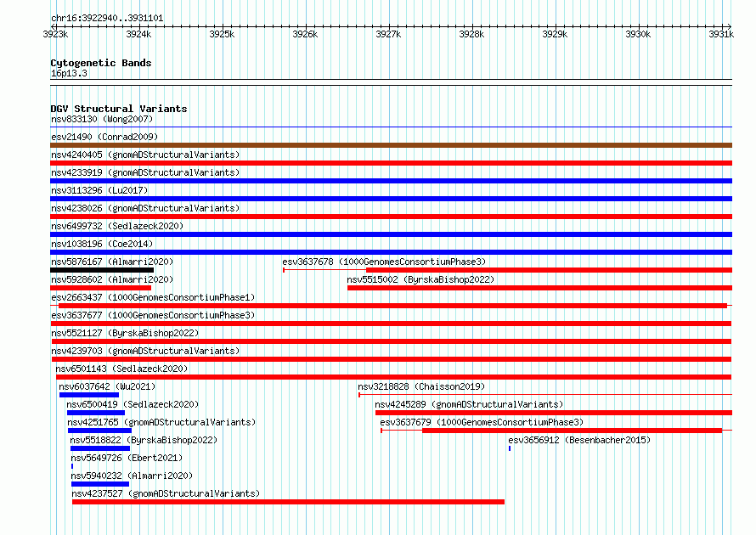This screenshot has height=535, width=756.
Task: Click the esv21490 (Conrad2009) brown variant bar
Action: [x=391, y=145]
